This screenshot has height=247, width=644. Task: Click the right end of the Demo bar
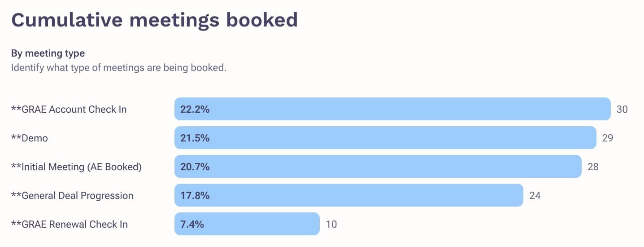[x=591, y=138]
